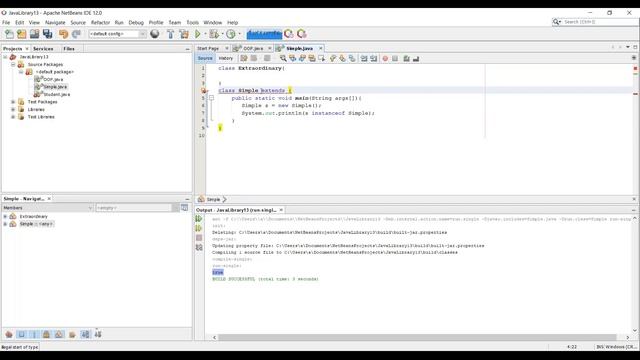Toggle Show Inherited Members in Navigator

9,334
